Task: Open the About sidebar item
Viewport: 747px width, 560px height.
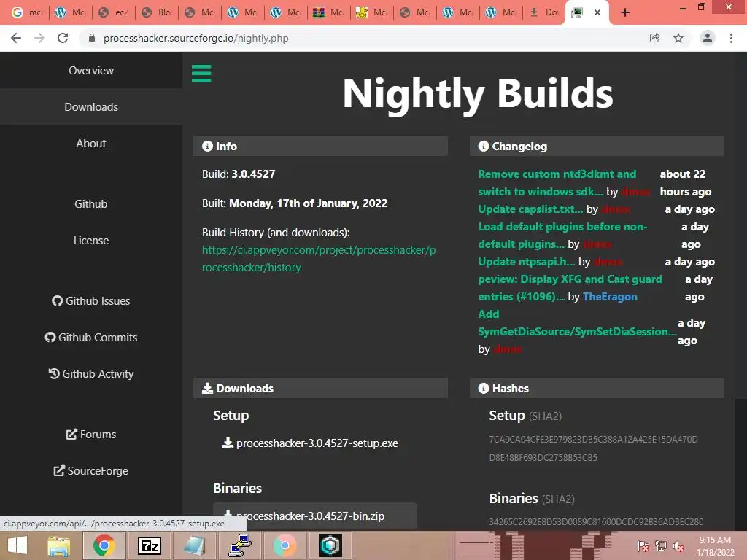Action: (x=91, y=144)
